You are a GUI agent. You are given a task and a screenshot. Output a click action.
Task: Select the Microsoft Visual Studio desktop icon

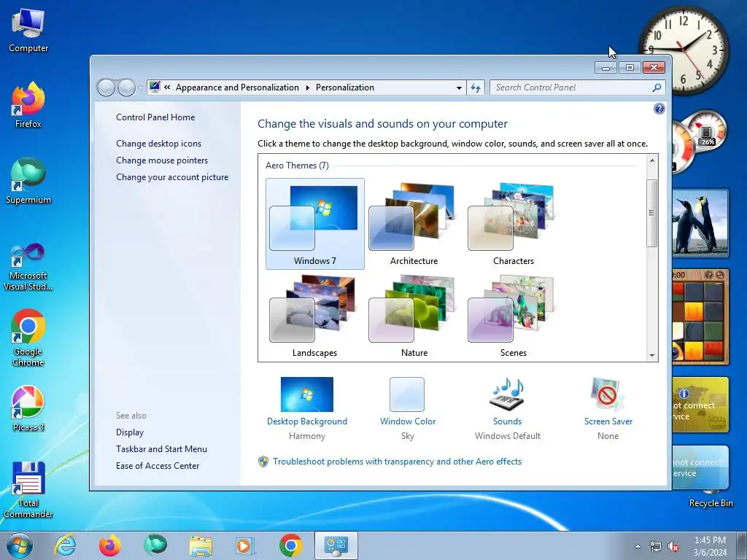coord(28,265)
